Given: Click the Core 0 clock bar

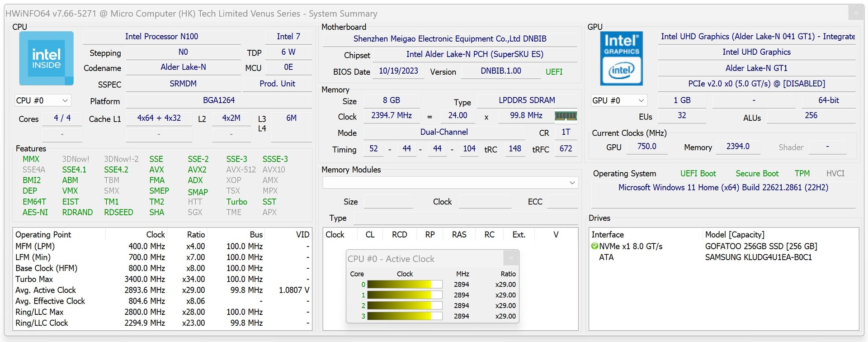Looking at the screenshot, I should (x=405, y=285).
